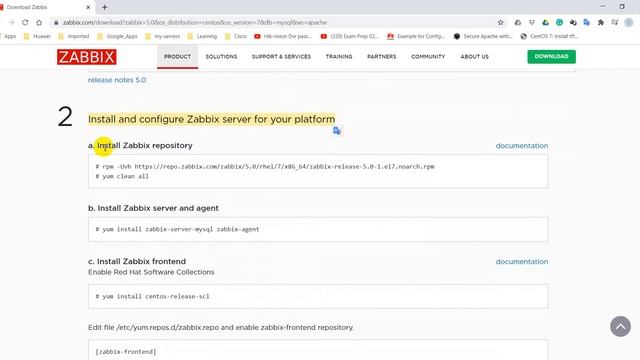Open the colored Google Drive extension
Screen dimensions: 640x360
coord(545,22)
